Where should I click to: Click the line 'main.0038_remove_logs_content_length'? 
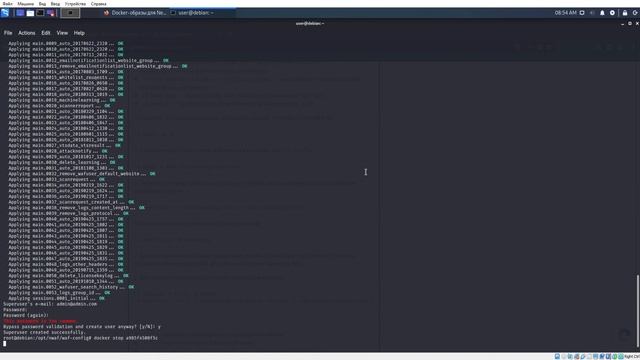point(76,208)
